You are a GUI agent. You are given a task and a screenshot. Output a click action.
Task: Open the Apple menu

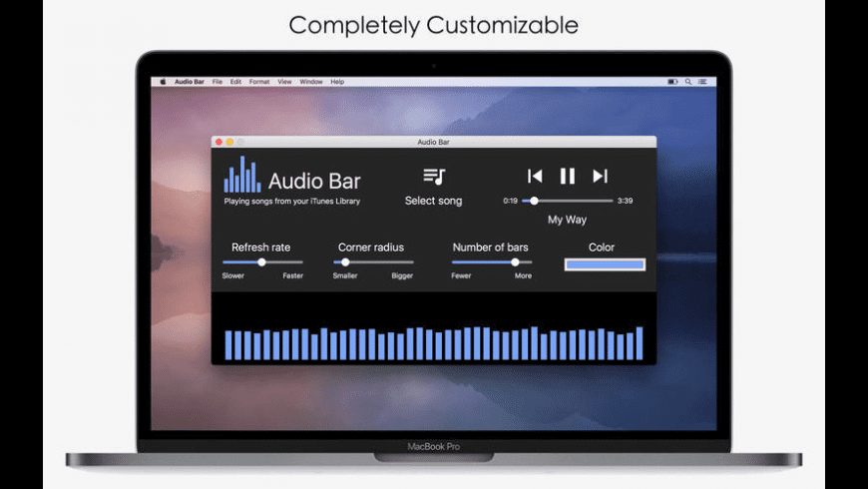pyautogui.click(x=163, y=82)
